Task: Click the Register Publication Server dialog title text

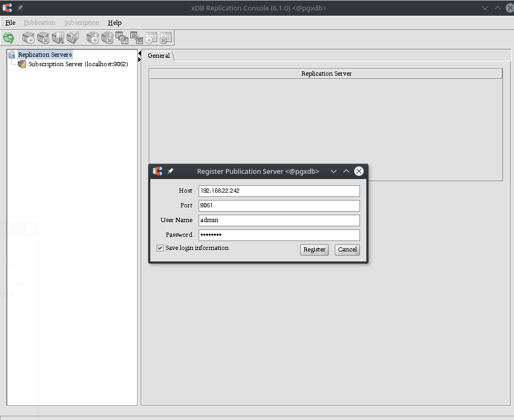Action: (258, 171)
